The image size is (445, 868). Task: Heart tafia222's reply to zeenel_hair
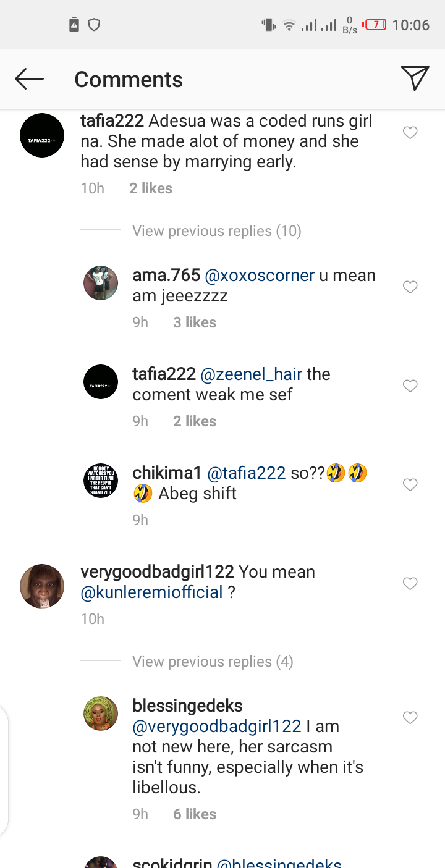click(x=410, y=386)
